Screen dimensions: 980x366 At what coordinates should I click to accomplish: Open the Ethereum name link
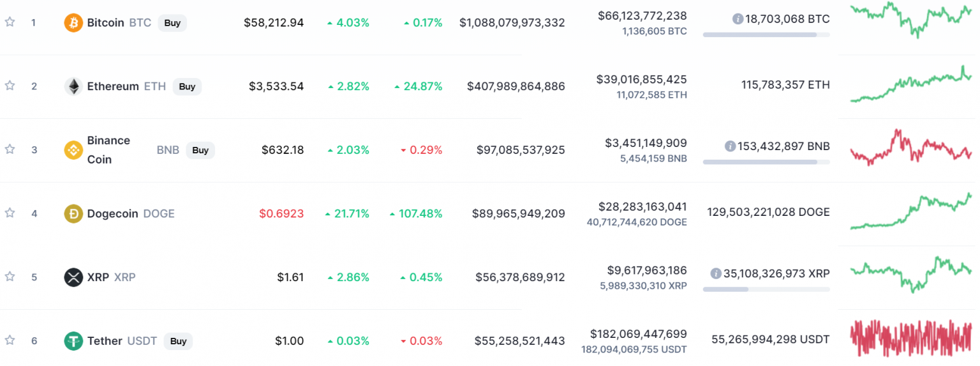pos(113,86)
